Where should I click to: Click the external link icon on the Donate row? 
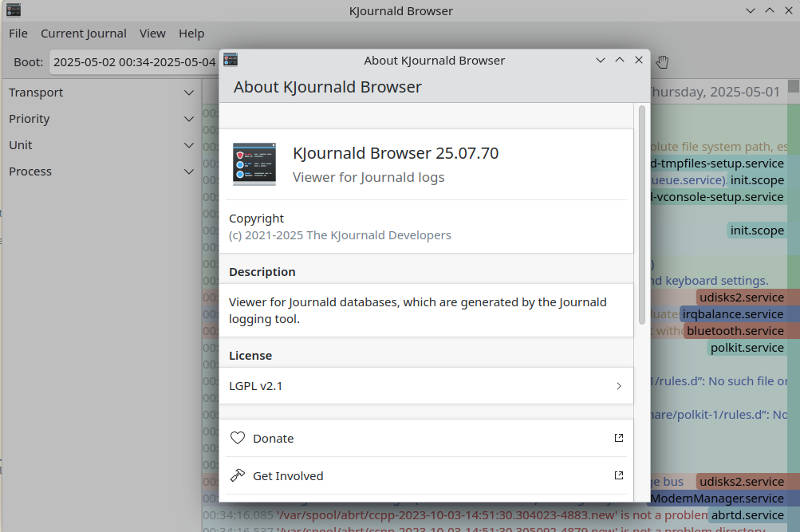pos(618,438)
